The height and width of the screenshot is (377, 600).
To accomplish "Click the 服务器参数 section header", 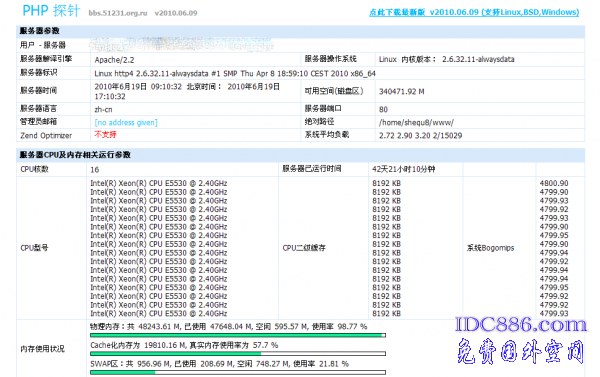I will 39,31.
